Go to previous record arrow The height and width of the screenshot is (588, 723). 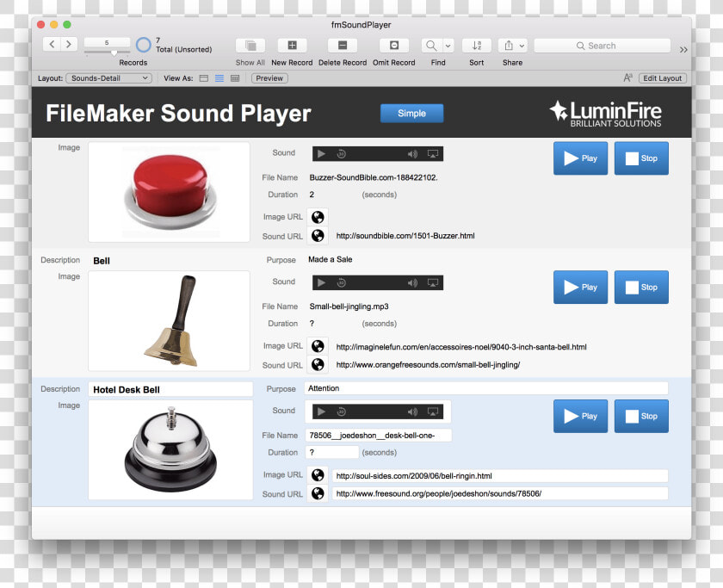pos(53,44)
